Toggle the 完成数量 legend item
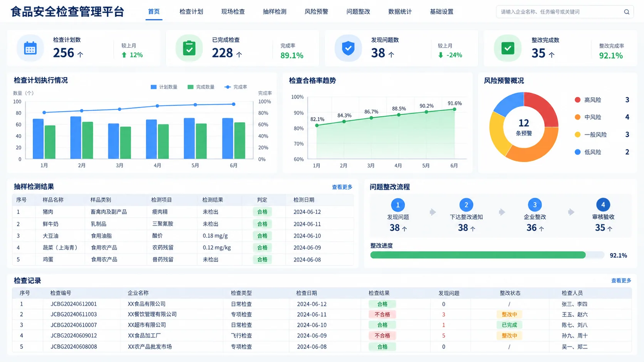The width and height of the screenshot is (644, 362). coord(201,87)
